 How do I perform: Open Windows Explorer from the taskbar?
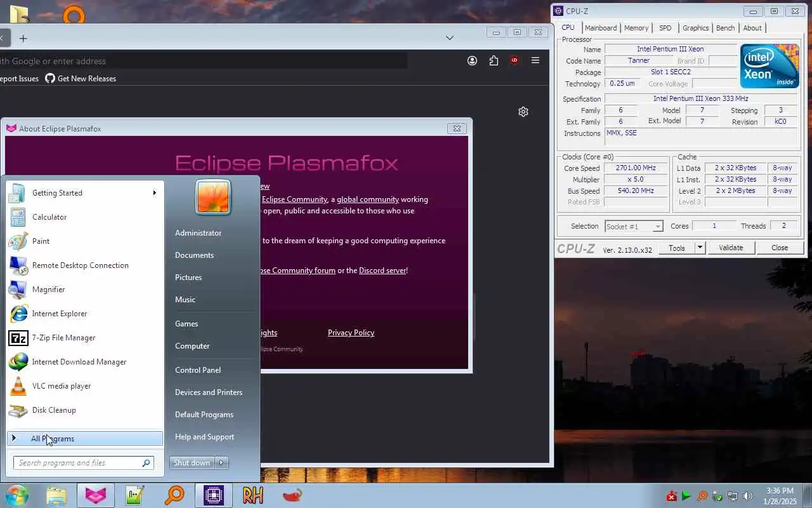click(x=56, y=495)
